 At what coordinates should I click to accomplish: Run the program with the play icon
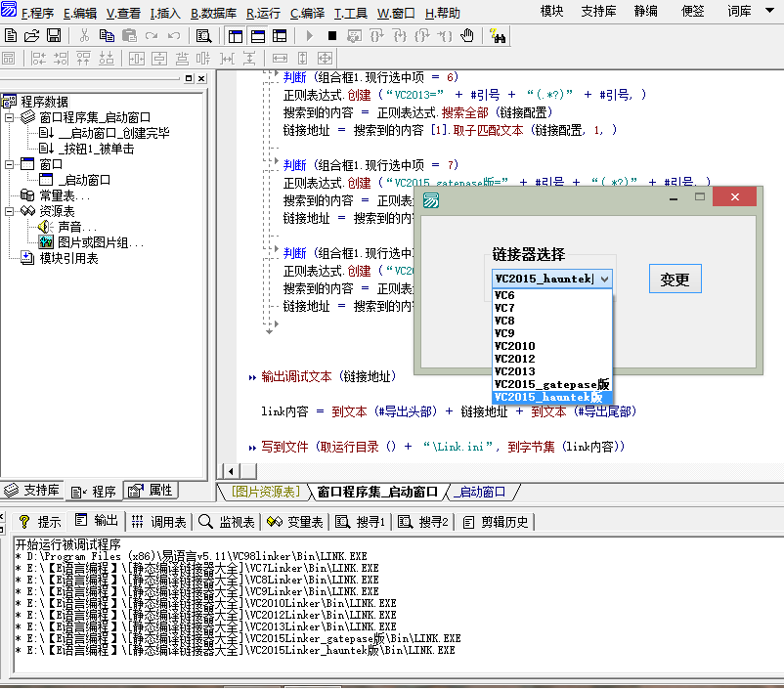click(x=310, y=36)
